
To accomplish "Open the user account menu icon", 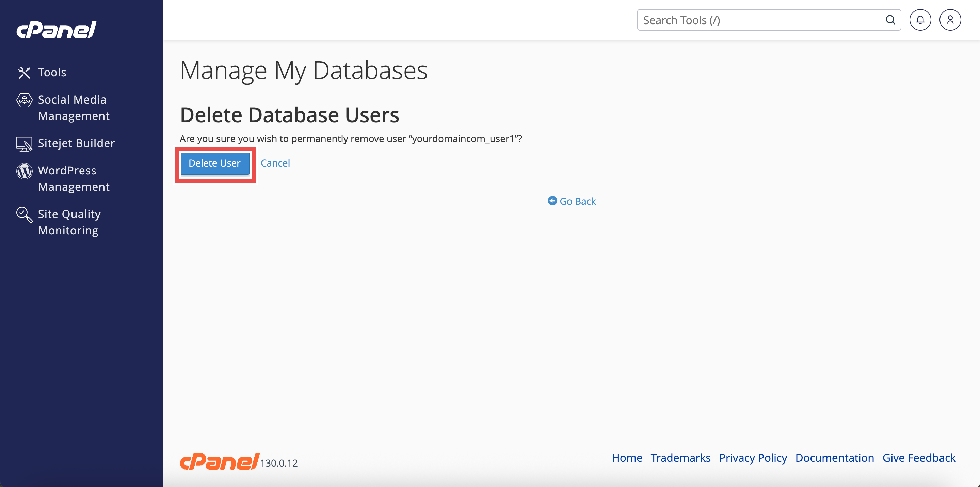I will [950, 20].
